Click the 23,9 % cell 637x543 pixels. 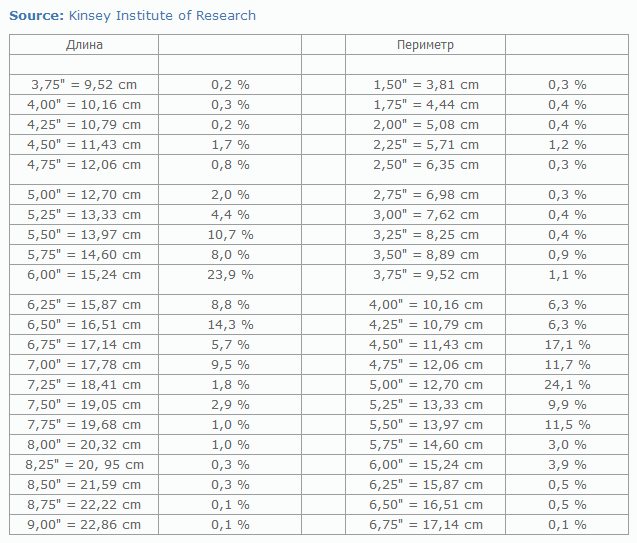[230, 274]
